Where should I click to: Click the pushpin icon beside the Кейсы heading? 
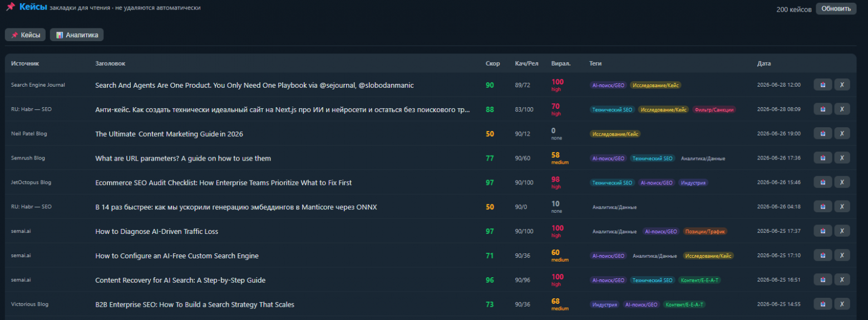10,7
